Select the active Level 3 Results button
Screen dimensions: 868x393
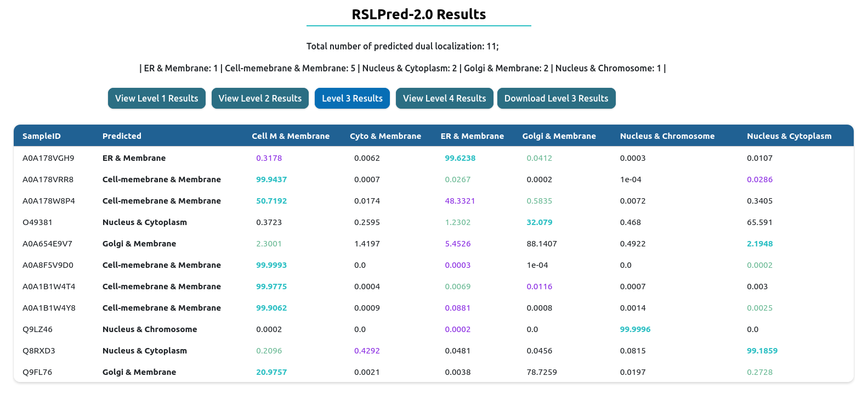click(x=352, y=98)
